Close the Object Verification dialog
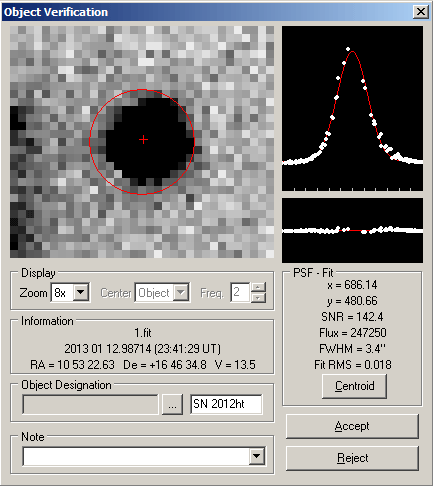This screenshot has width=433, height=486. point(421,12)
